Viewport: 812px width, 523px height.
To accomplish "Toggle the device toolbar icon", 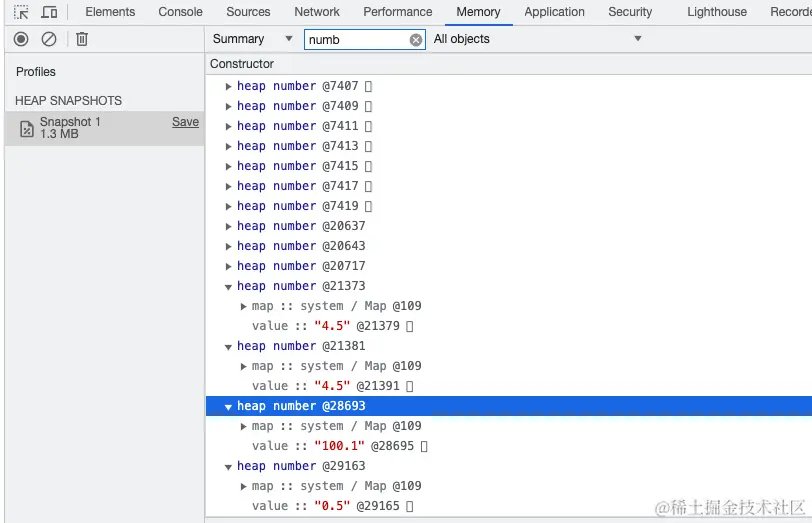I will point(49,12).
